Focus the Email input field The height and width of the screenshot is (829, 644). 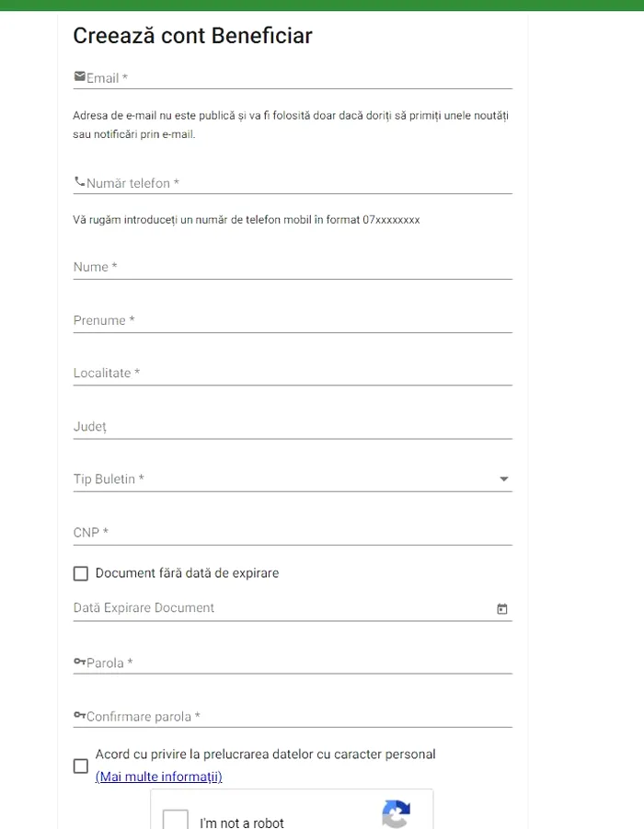coord(294,78)
